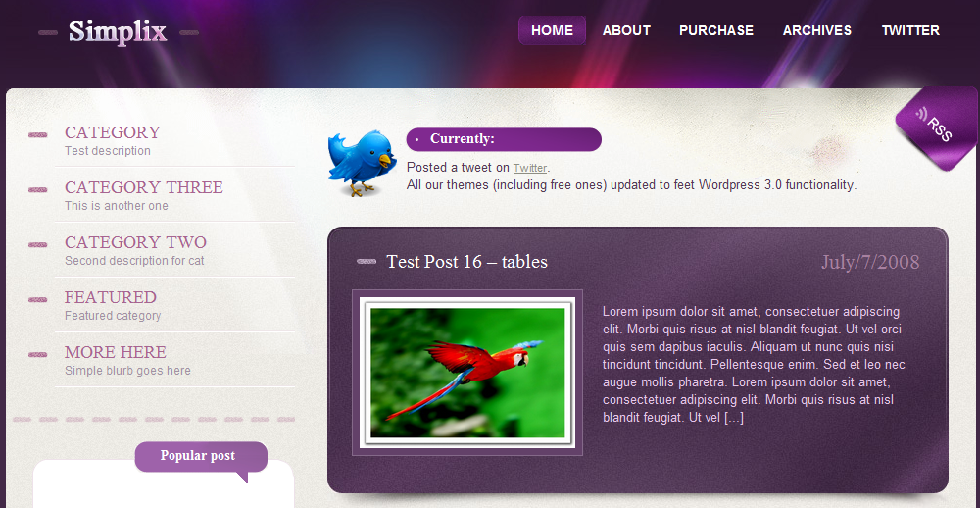Select TWITTER in the top navigation
Screen dimensions: 980x508
click(x=910, y=30)
